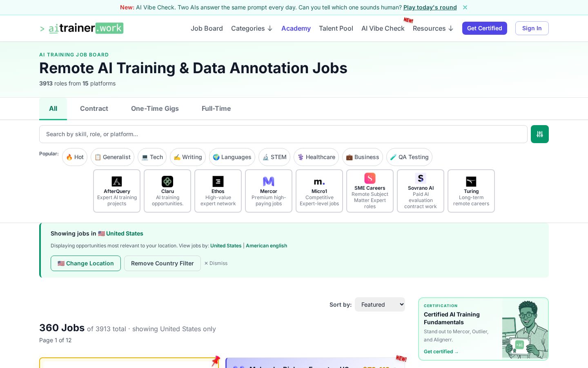Click the search by skill input field
The image size is (588, 368).
pyautogui.click(x=283, y=134)
